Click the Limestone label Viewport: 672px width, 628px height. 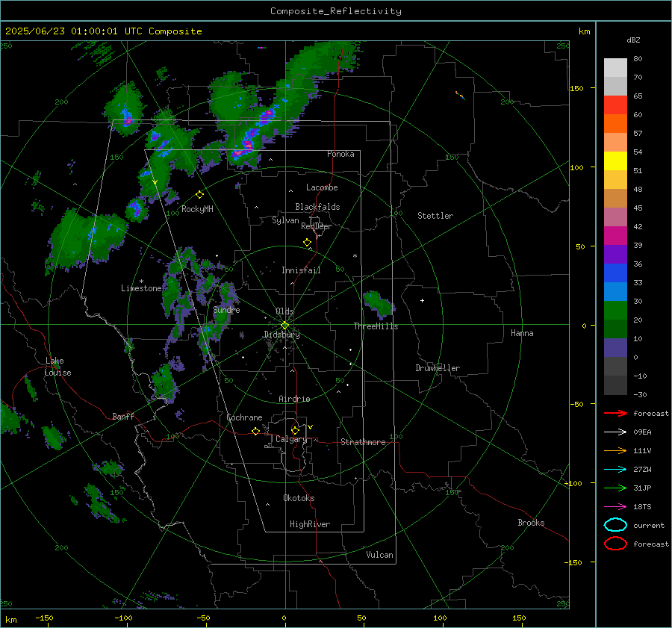141,288
